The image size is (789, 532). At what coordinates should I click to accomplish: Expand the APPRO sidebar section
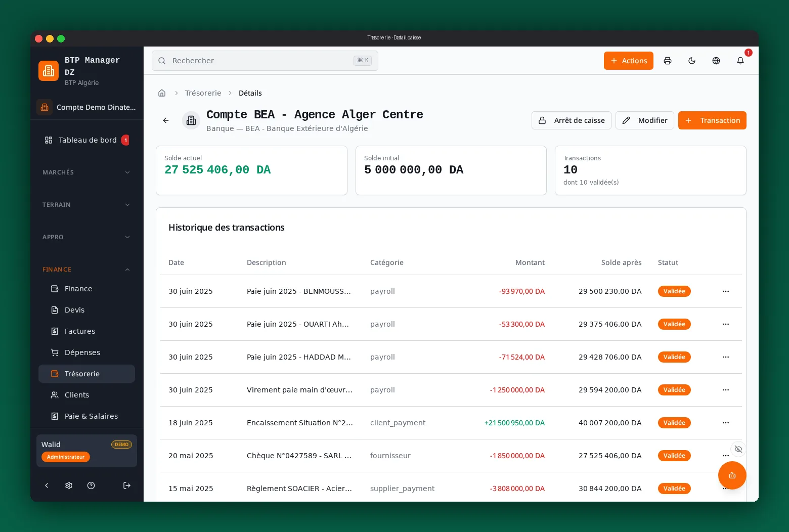[86, 237]
